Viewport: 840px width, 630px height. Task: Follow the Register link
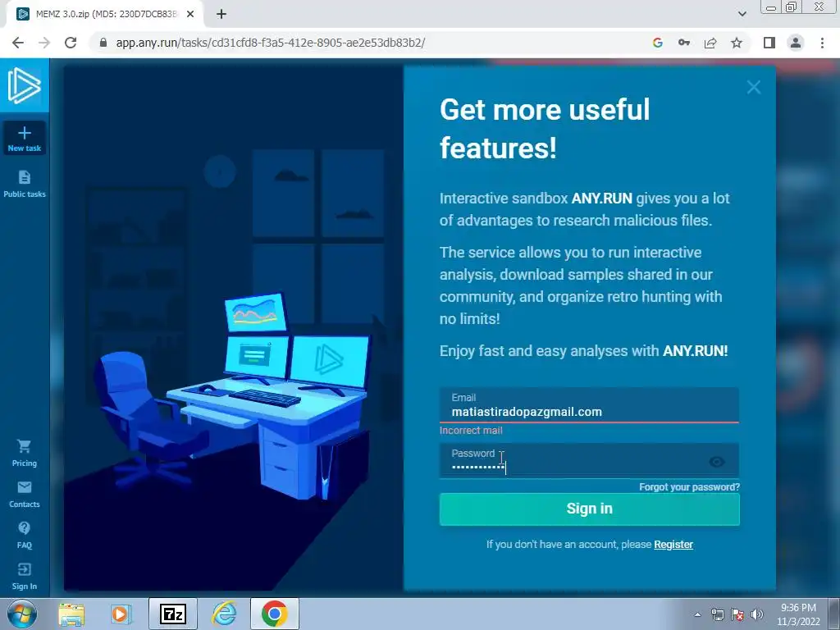pos(673,545)
